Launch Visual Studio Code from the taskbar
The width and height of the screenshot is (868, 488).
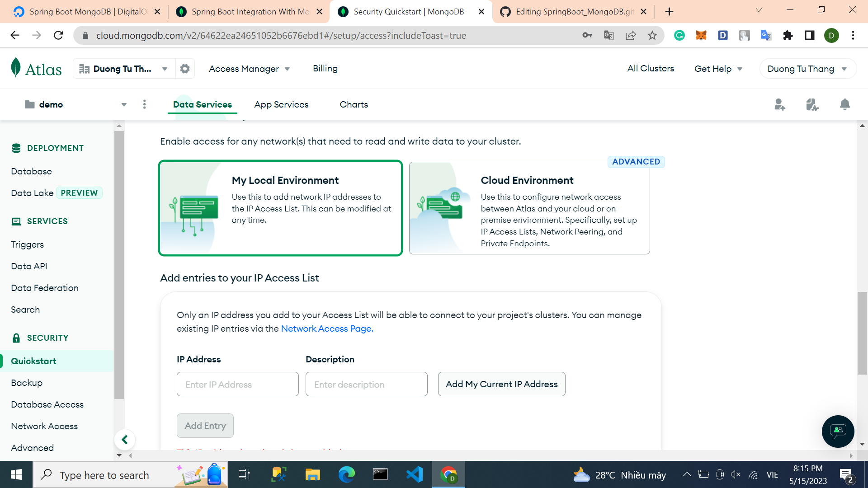point(414,474)
